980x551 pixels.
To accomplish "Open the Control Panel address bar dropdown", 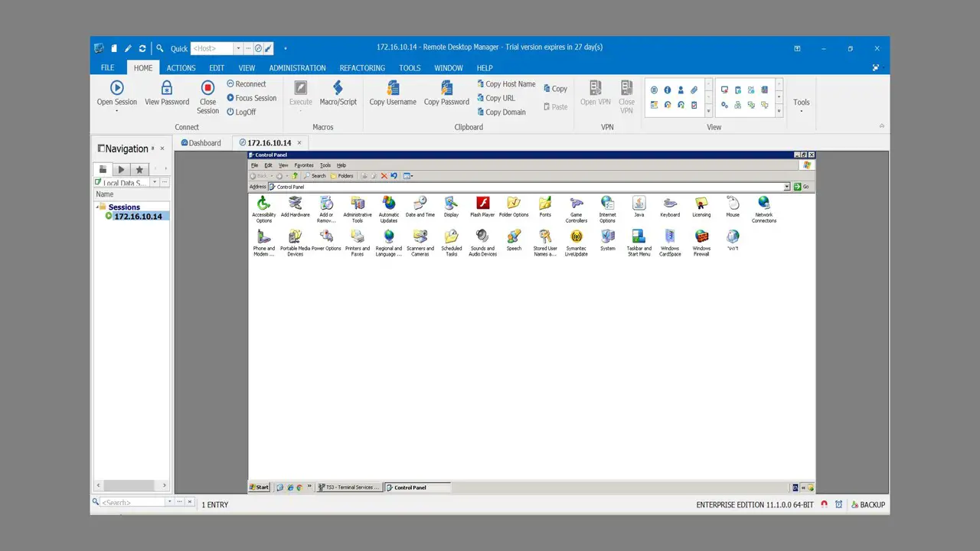I will coord(787,187).
